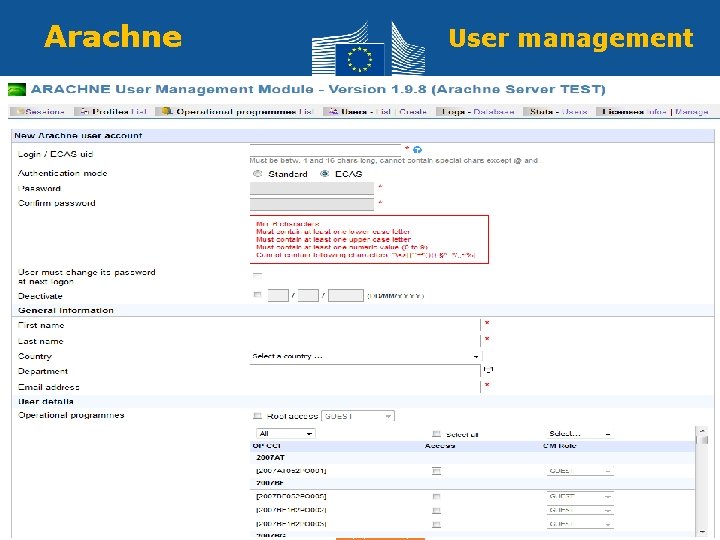Open the Logs Database link
The height and width of the screenshot is (540, 720).
click(494, 112)
